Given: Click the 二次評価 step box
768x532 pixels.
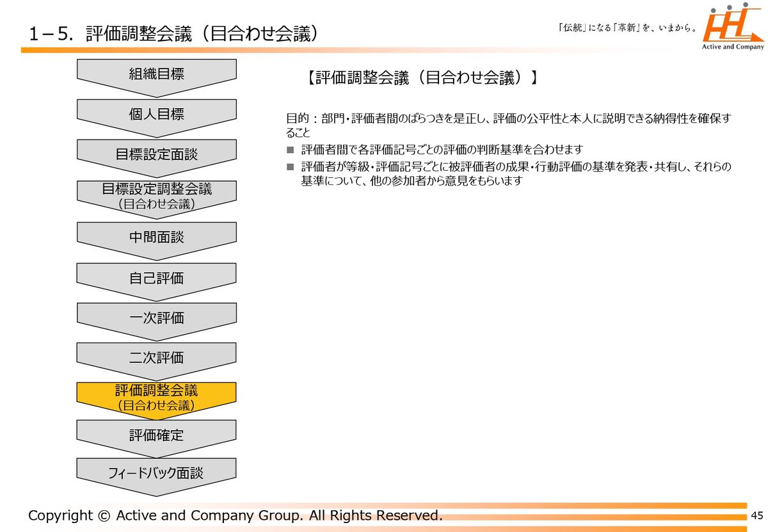Looking at the screenshot, I should coord(157,358).
